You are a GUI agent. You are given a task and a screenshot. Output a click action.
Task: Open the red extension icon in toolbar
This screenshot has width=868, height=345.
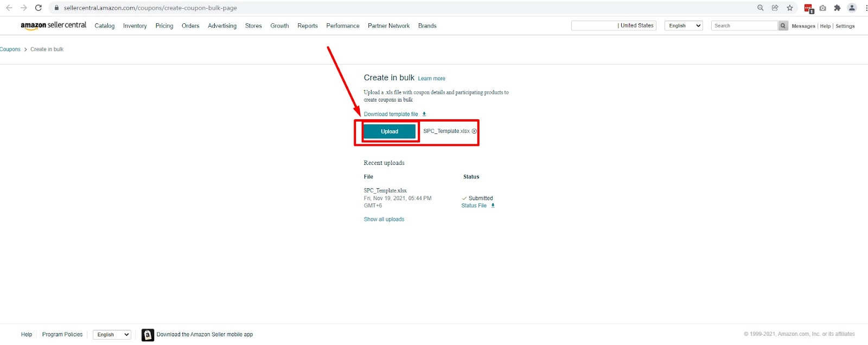(x=808, y=8)
